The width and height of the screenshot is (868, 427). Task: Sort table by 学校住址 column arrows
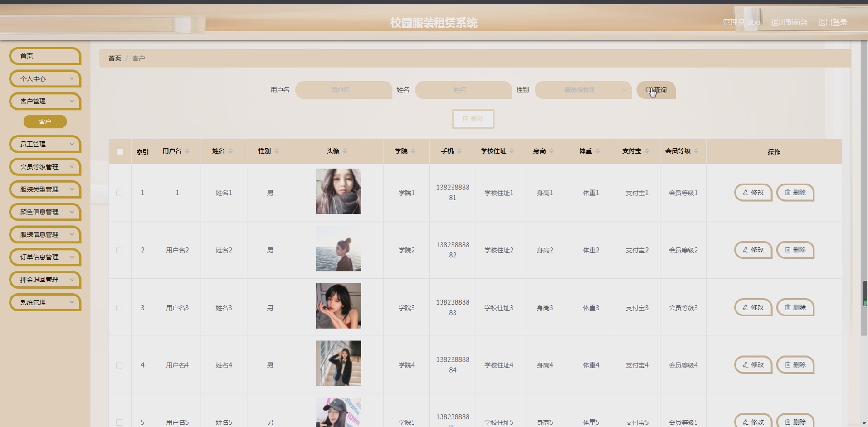click(x=512, y=151)
